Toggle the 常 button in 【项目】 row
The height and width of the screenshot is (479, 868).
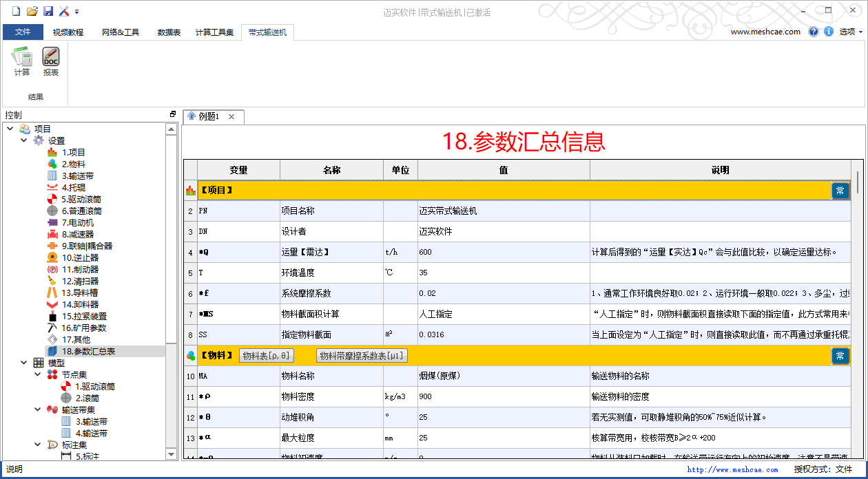coord(840,191)
